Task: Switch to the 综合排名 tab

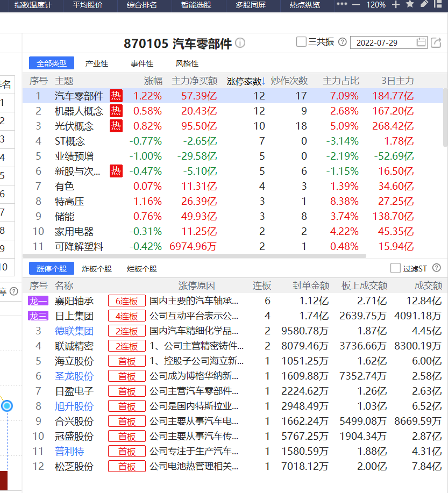Action: point(142,5)
